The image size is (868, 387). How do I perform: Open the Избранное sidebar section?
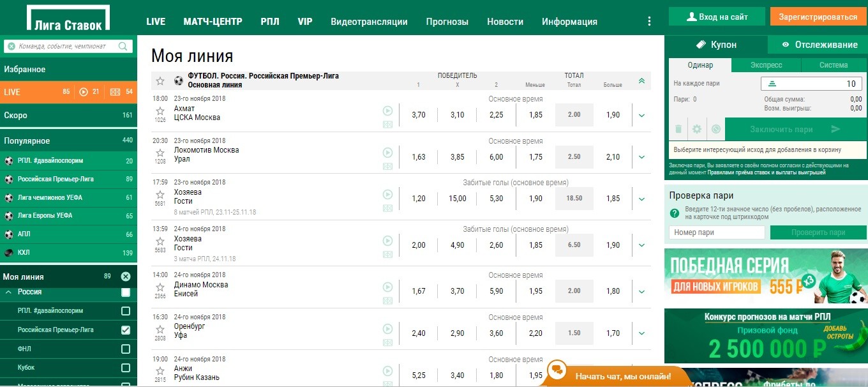coord(68,69)
